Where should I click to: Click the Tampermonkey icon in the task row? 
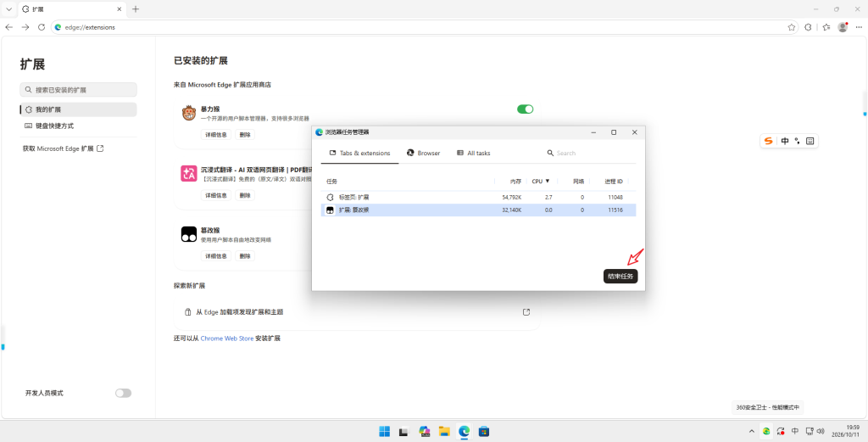point(330,210)
